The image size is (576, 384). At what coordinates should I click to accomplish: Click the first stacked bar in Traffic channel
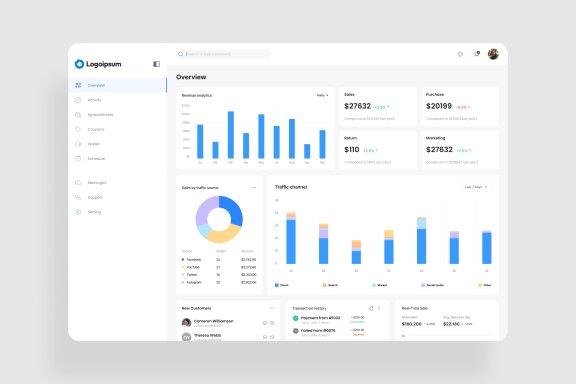(x=291, y=238)
